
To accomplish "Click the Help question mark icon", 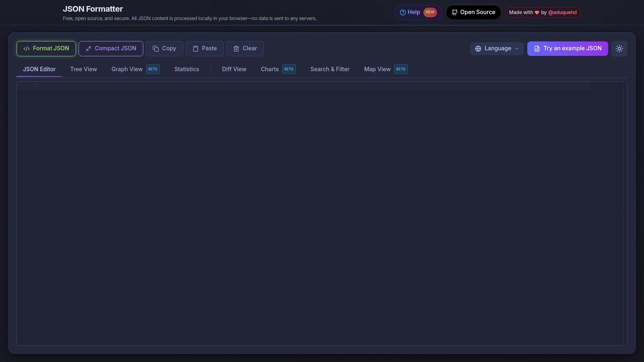I will (402, 12).
